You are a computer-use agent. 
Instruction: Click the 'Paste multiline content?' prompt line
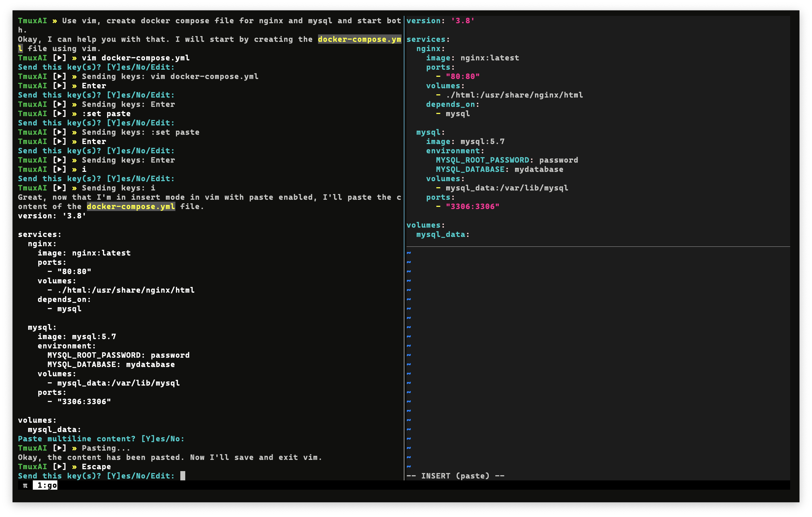point(101,439)
